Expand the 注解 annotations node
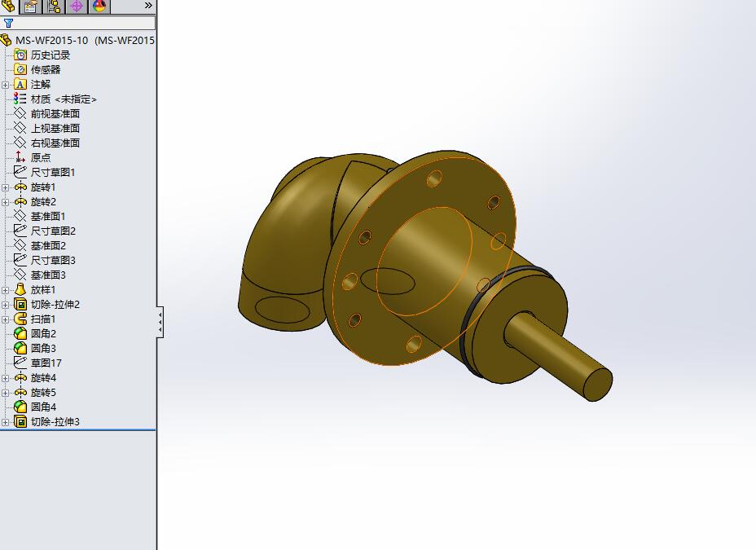Screen dimensions: 756x550 tap(6, 85)
